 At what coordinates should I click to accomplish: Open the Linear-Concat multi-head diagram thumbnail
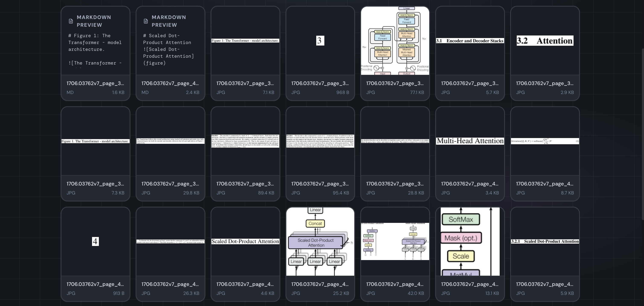[x=320, y=241]
